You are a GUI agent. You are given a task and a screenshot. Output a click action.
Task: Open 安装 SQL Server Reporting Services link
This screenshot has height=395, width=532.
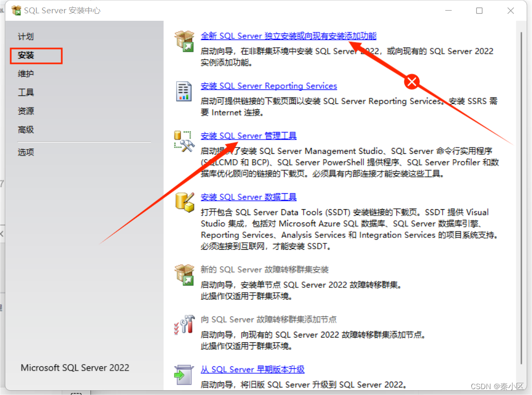269,86
